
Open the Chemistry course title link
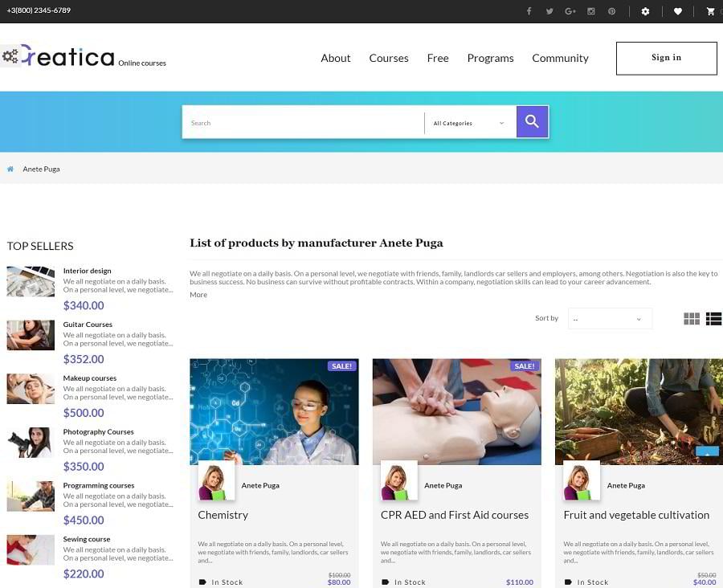[223, 515]
